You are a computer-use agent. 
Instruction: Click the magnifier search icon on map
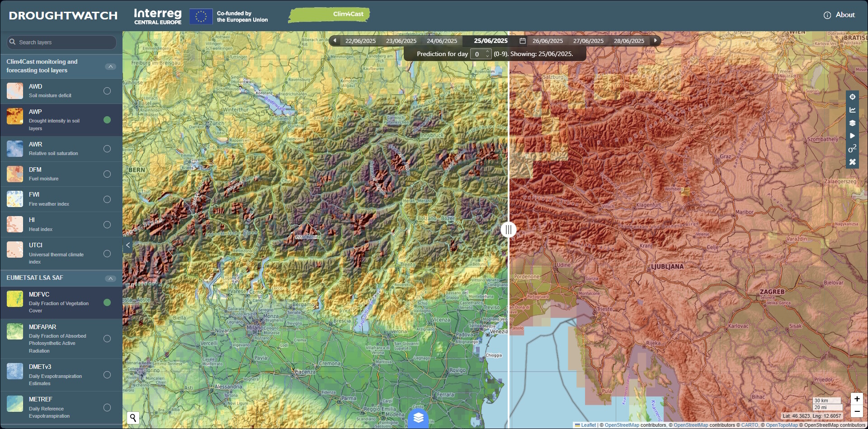133,418
